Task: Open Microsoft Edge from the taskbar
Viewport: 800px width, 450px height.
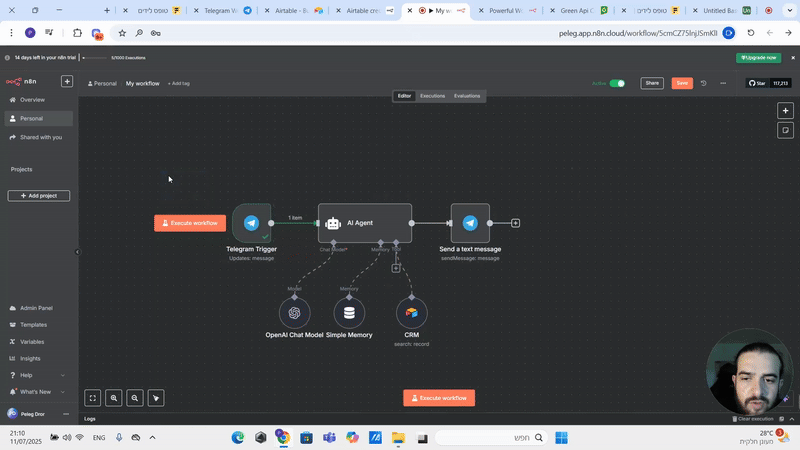Action: tap(239, 438)
